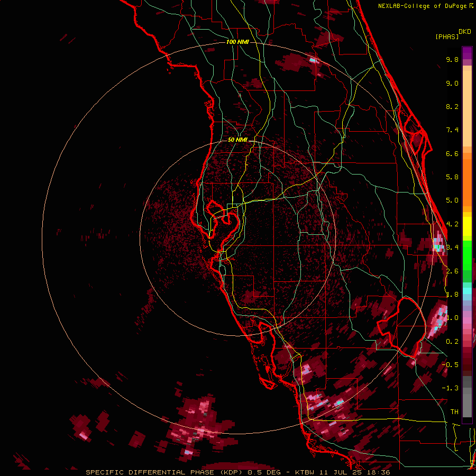
Task: Click the 50 NMI range ring label
Action: (237, 140)
